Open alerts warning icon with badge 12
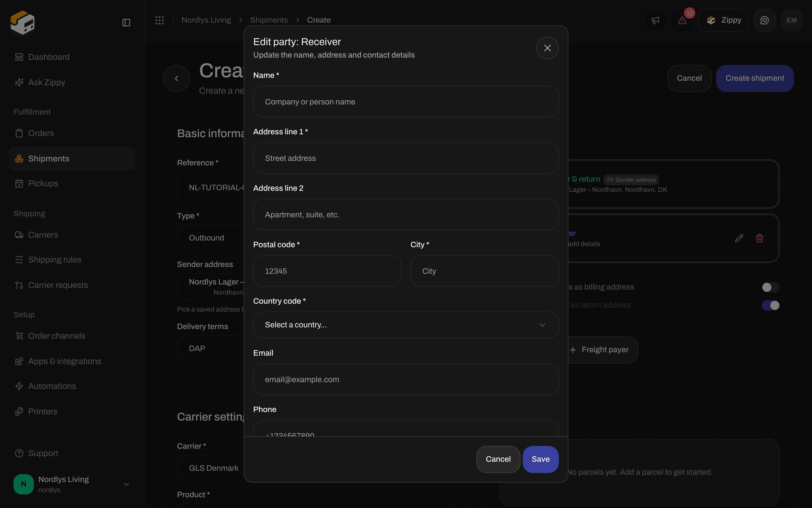This screenshot has width=812, height=508. click(x=682, y=21)
